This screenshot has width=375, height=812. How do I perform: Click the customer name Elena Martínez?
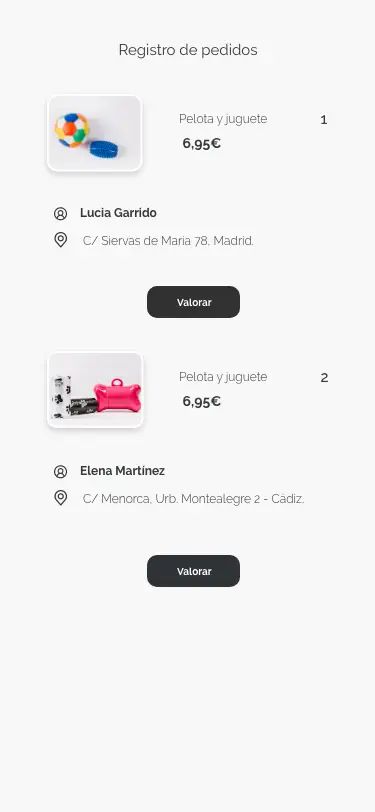point(122,471)
